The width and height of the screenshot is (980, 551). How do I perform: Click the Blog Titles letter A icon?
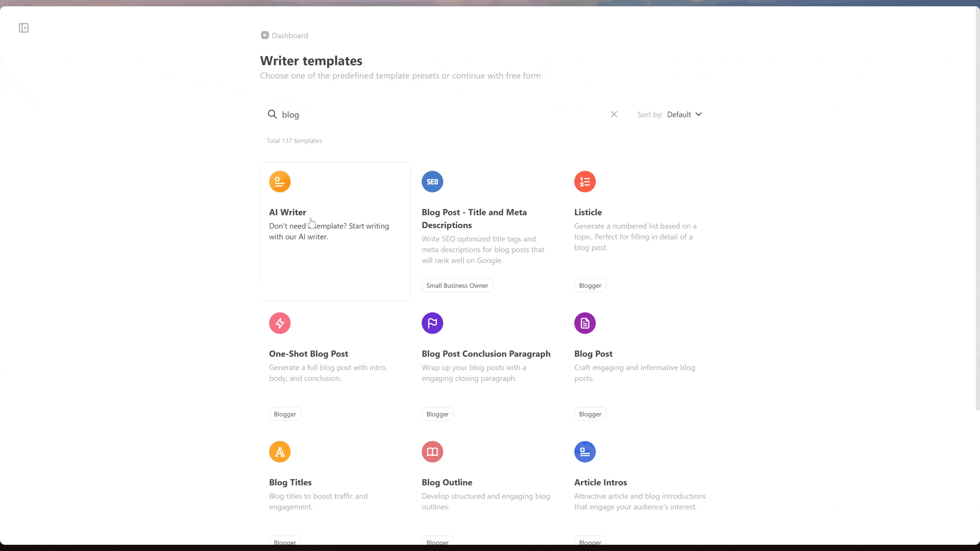point(279,452)
